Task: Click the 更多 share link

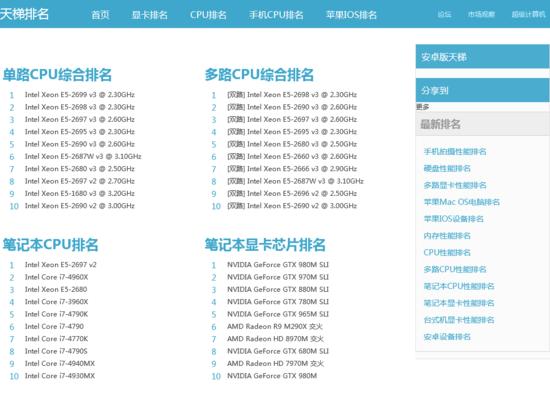Action: (422, 107)
